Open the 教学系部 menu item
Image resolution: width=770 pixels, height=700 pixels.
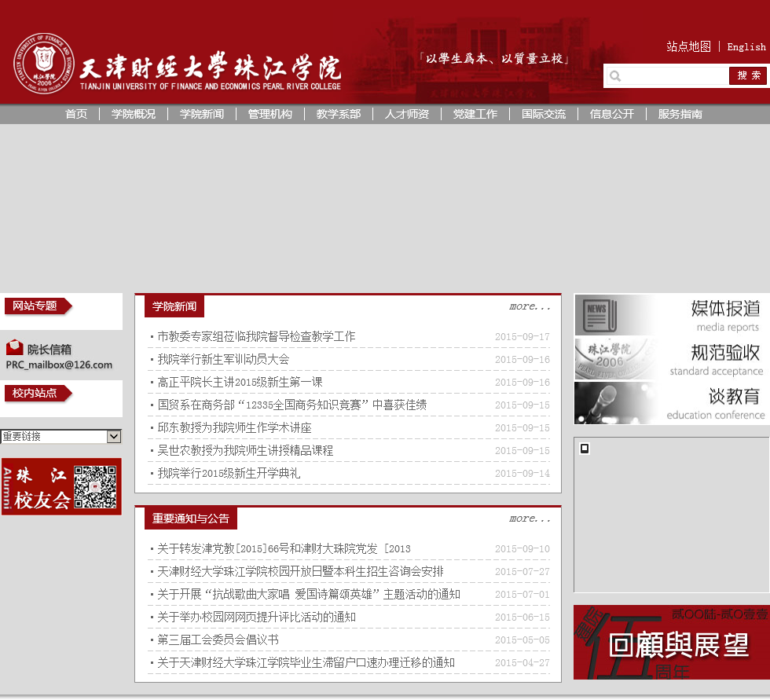[339, 115]
